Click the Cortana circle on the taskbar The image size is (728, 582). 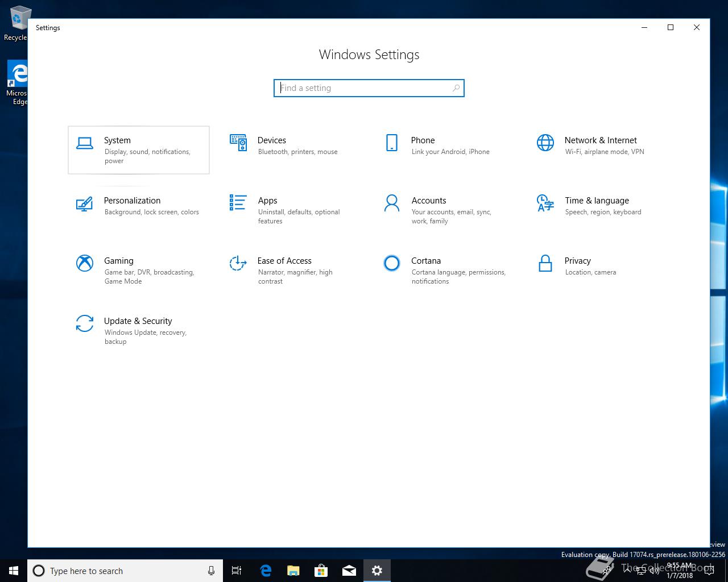[x=39, y=571]
